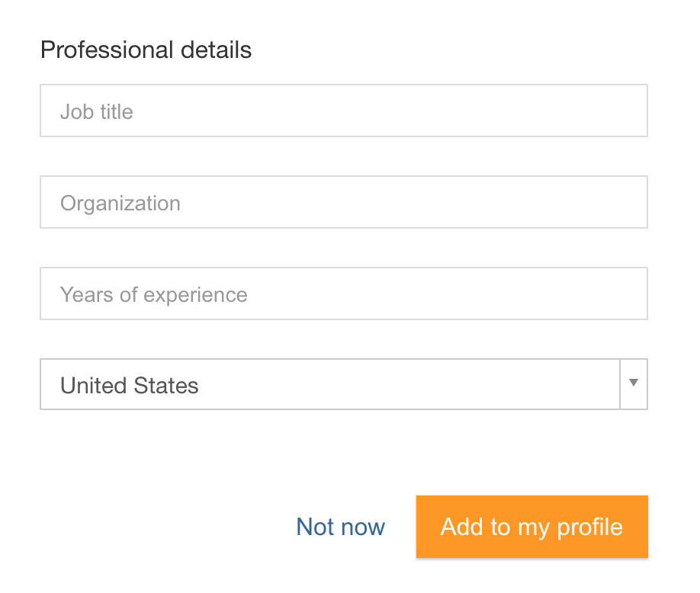Show country options with the down arrow
This screenshot has height=593, width=700.
pyautogui.click(x=633, y=383)
